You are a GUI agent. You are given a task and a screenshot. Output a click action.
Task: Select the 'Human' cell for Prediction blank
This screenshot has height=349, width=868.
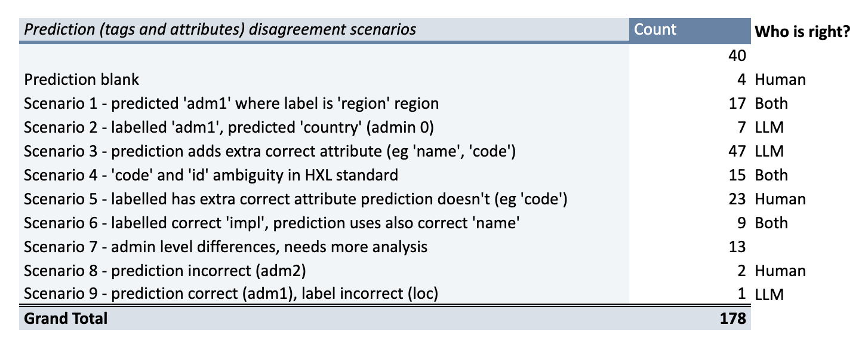(x=780, y=79)
